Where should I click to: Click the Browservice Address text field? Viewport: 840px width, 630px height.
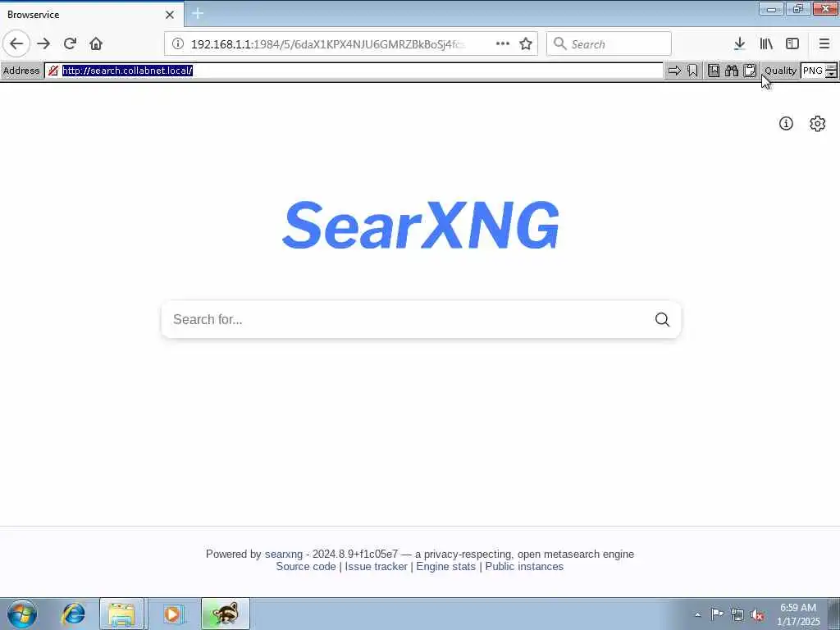point(354,71)
